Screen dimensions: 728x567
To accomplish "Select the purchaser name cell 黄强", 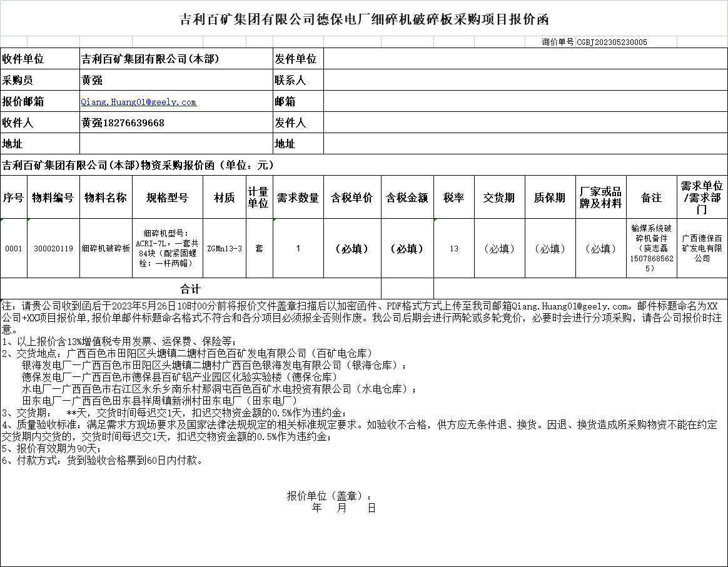I will click(176, 80).
